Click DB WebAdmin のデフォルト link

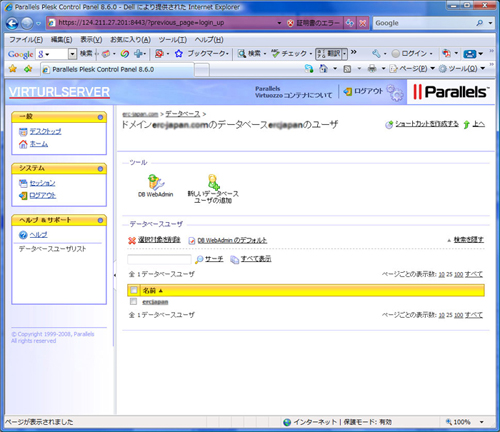pyautogui.click(x=232, y=240)
